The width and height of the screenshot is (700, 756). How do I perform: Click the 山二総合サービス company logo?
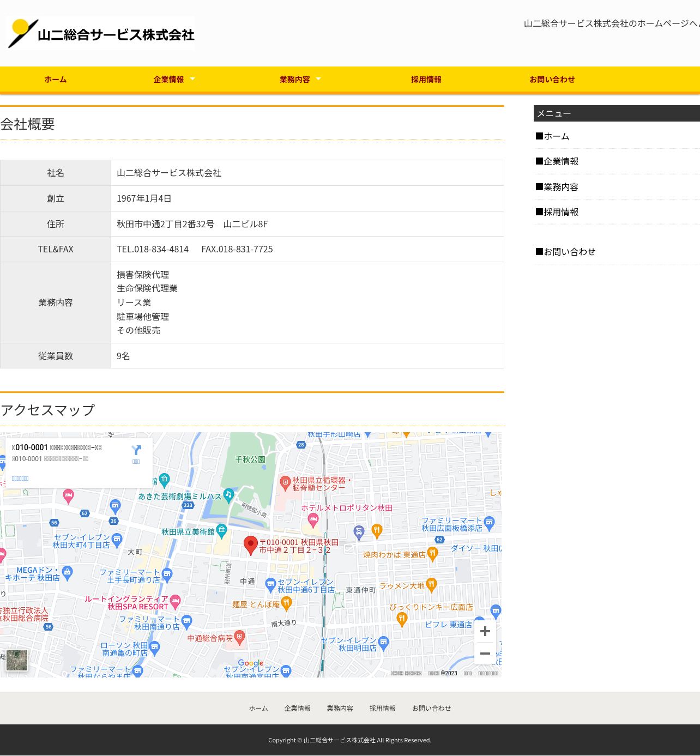coord(101,34)
